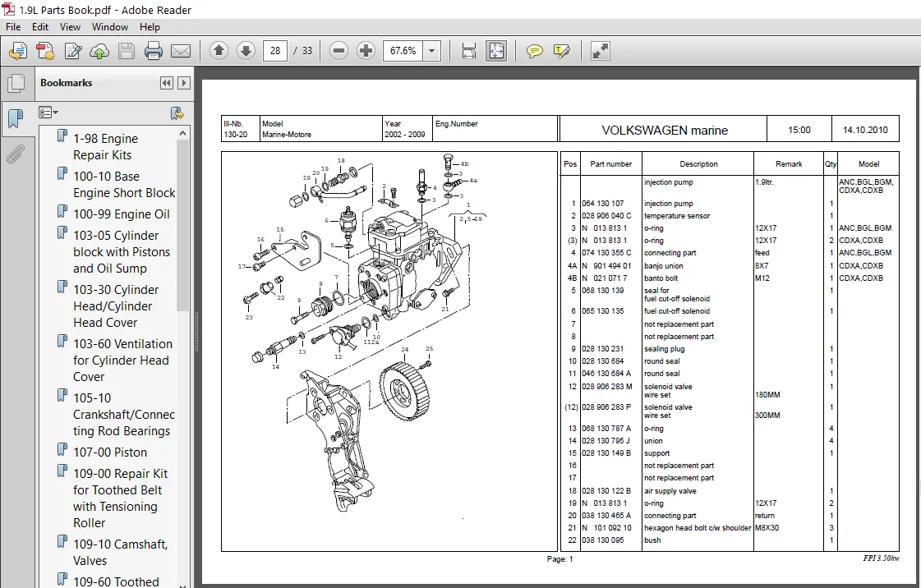
Task: Click part number 028 130 122 B
Action: [x=606, y=491]
